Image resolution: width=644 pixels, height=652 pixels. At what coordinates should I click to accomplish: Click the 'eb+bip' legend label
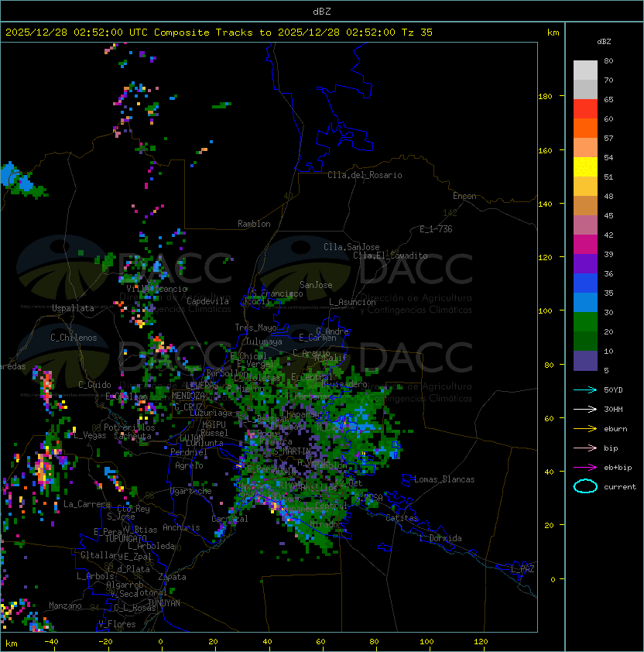pyautogui.click(x=618, y=468)
